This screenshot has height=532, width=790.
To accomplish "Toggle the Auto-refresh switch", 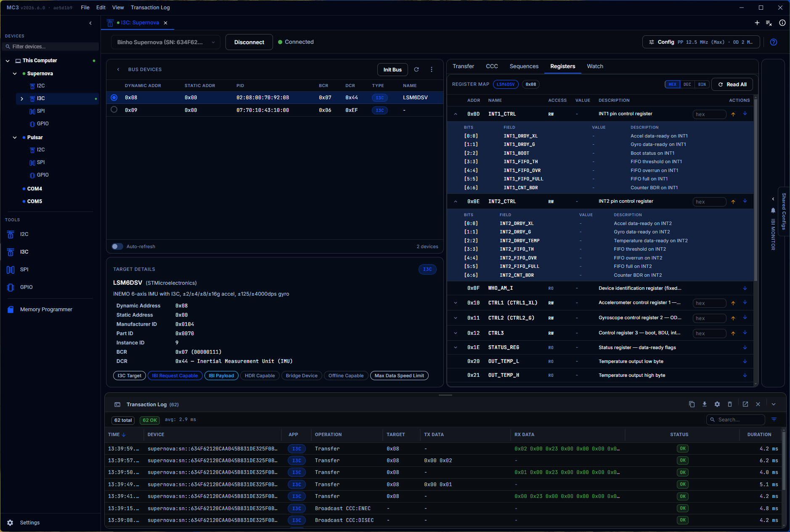I will tap(117, 246).
